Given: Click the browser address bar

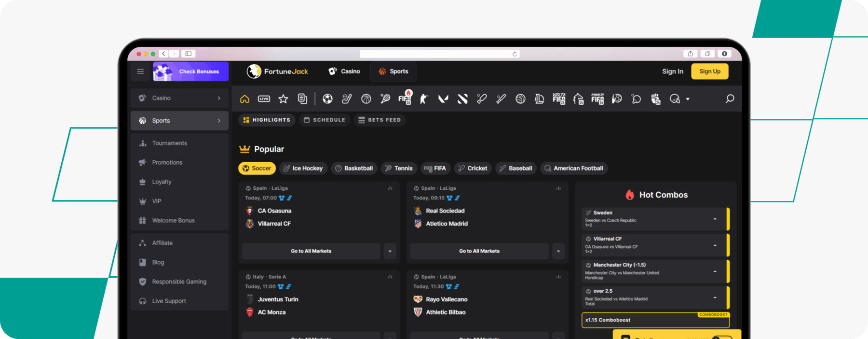Looking at the screenshot, I should pos(439,54).
